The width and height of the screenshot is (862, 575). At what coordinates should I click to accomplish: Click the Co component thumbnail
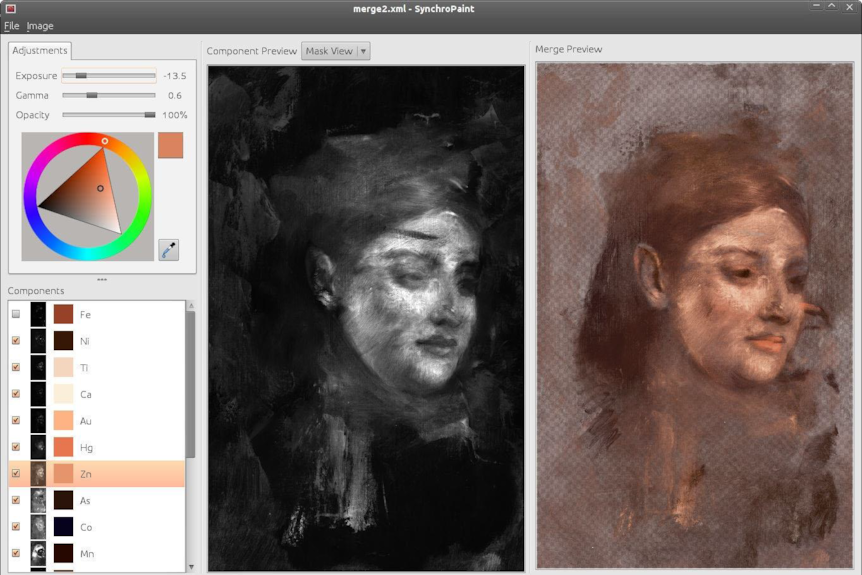(38, 527)
